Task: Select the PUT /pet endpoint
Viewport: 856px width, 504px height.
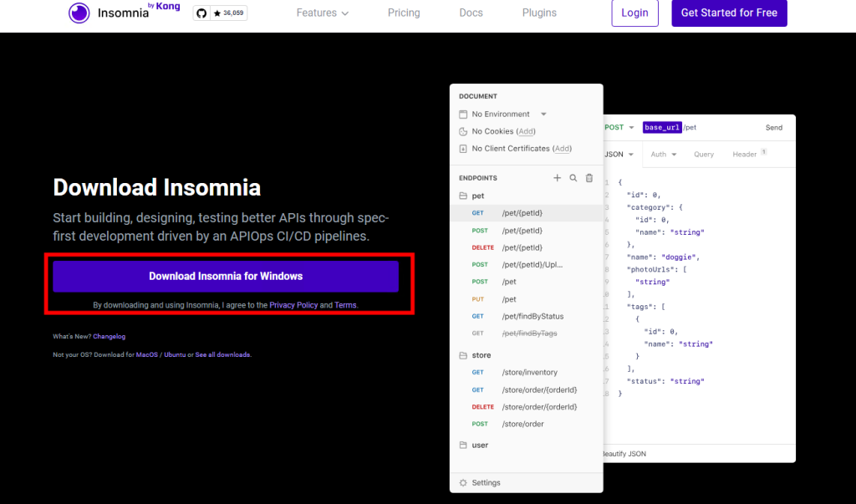Action: [x=527, y=299]
